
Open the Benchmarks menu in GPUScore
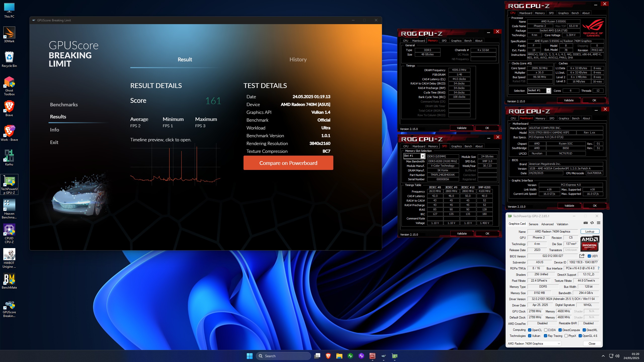(64, 105)
